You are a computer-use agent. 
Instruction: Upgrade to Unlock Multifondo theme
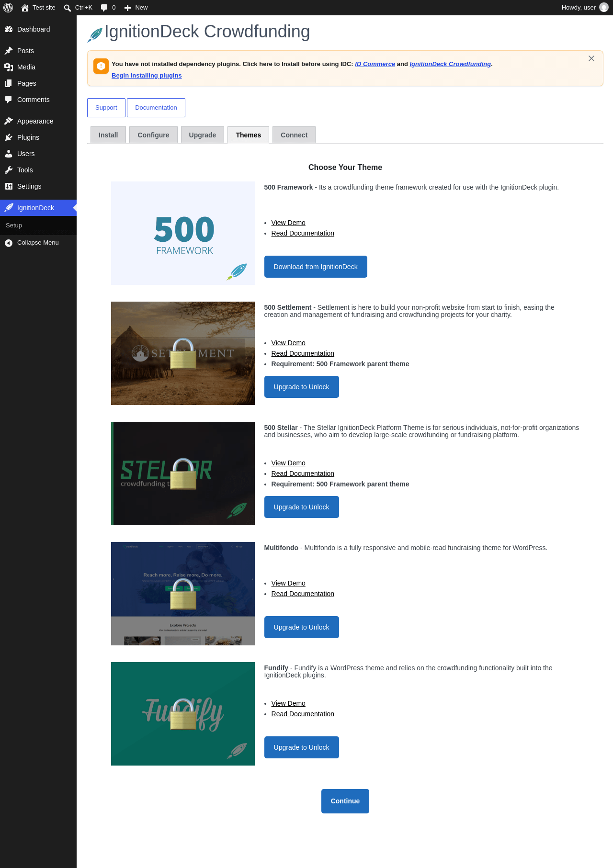(302, 627)
